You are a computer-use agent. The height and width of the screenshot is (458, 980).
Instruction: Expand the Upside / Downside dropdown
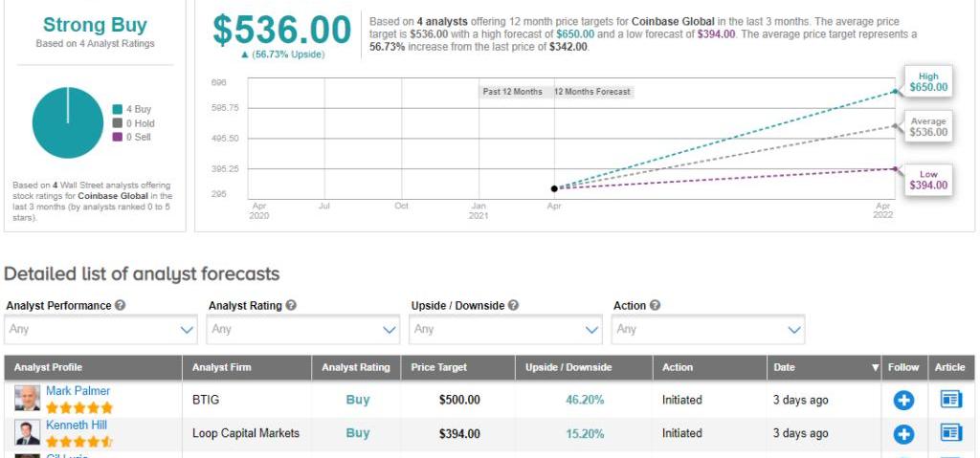click(x=505, y=329)
